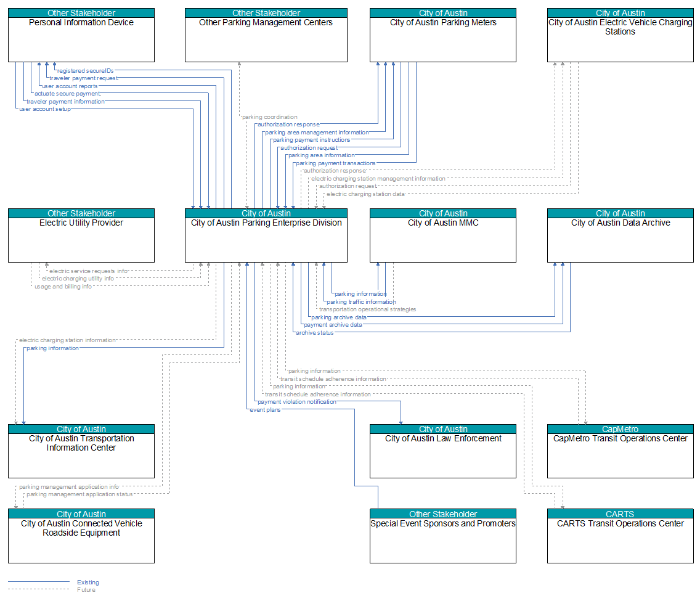
Task: Select the Electric Utility Provider box
Action: [81, 235]
